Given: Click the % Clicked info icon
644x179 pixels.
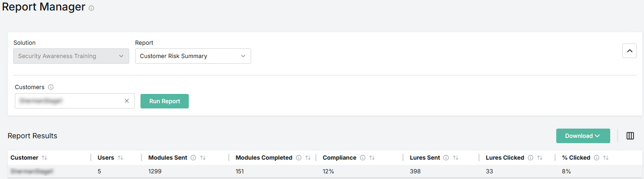Looking at the screenshot, I should 597,158.
